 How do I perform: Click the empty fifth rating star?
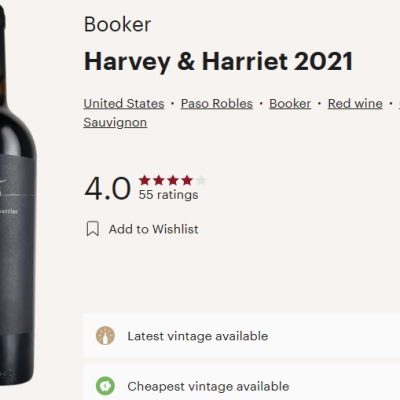click(x=201, y=180)
